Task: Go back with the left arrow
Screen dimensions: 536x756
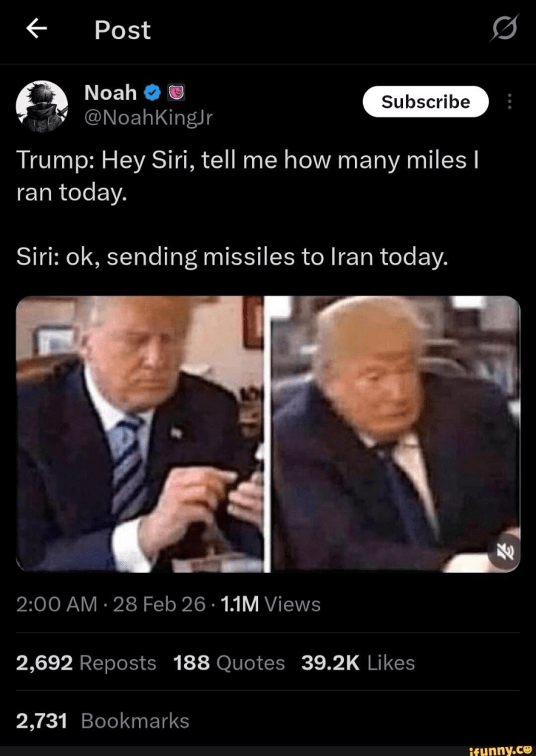Action: 36,30
